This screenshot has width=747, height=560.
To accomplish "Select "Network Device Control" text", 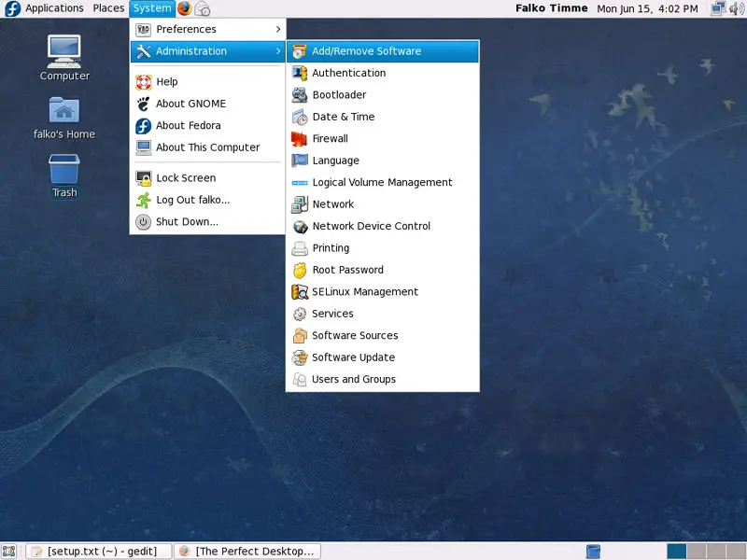I will tap(371, 226).
